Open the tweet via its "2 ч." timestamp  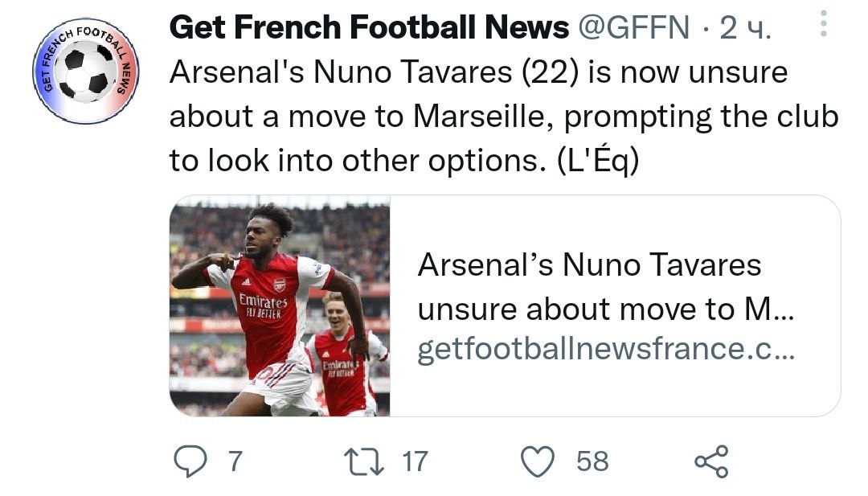click(x=745, y=29)
